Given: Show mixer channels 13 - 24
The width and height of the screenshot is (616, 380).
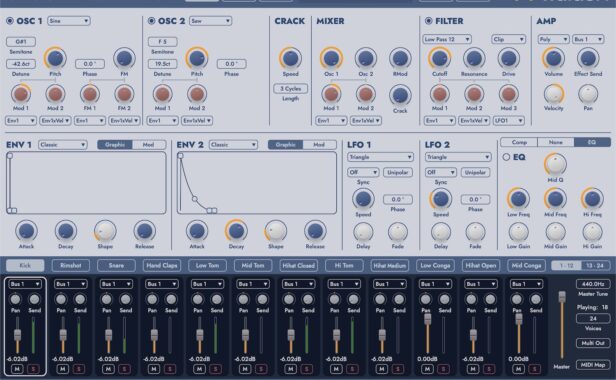Looking at the screenshot, I should pyautogui.click(x=595, y=266).
